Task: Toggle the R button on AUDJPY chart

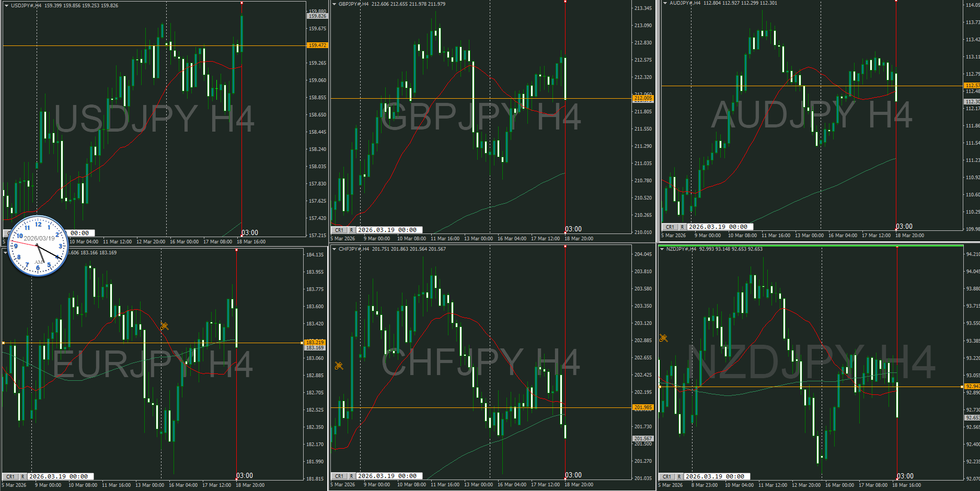Action: [682, 227]
